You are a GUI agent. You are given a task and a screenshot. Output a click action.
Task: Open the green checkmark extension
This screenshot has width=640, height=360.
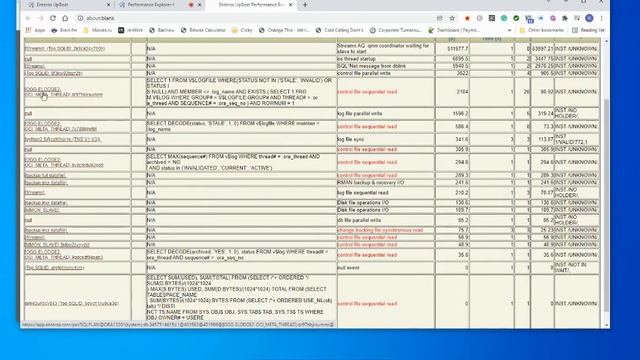pyautogui.click(x=516, y=18)
